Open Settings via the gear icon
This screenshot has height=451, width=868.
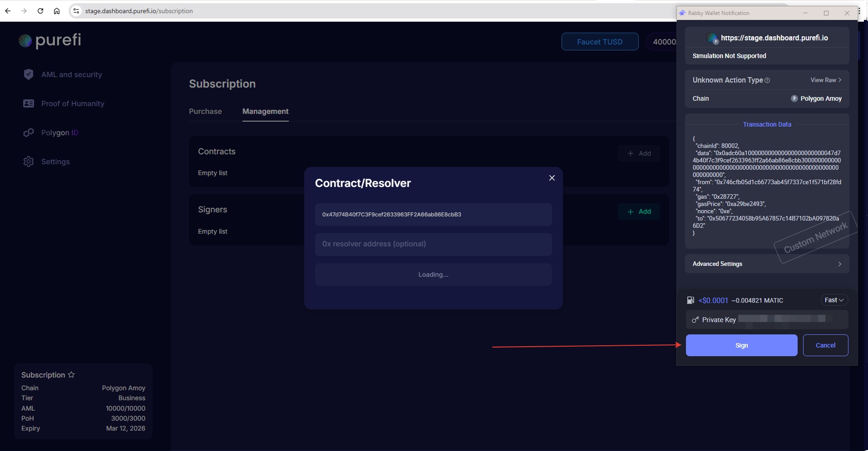[28, 162]
